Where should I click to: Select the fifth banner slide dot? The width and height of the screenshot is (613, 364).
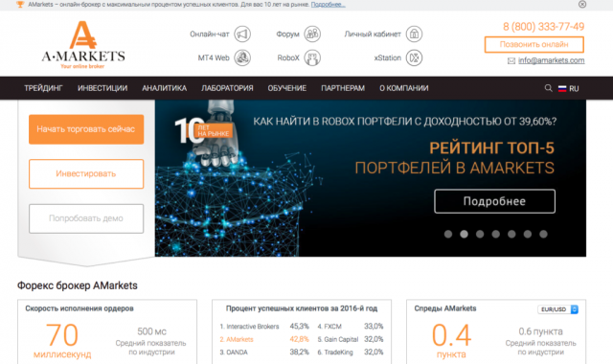(x=511, y=234)
